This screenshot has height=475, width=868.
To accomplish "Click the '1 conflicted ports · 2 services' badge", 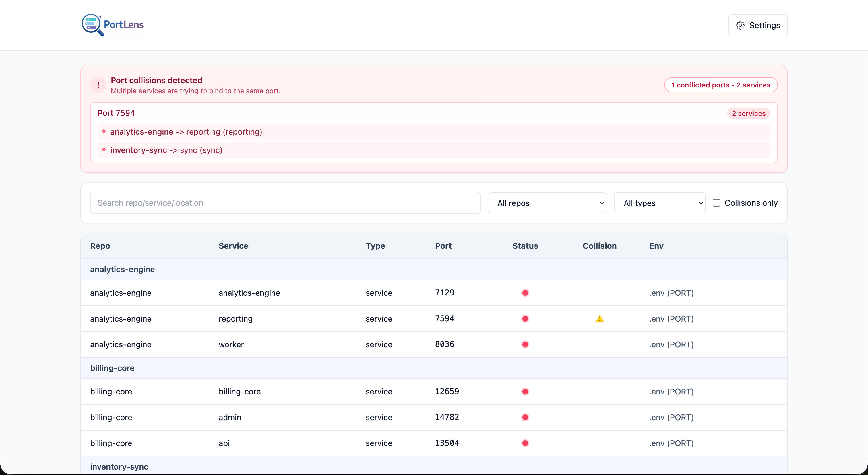I will click(x=721, y=85).
